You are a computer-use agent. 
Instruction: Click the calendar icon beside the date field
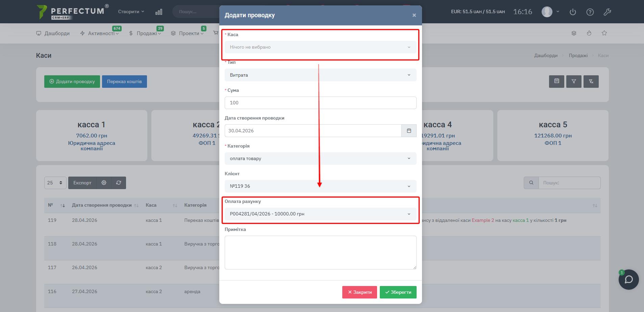coord(409,131)
